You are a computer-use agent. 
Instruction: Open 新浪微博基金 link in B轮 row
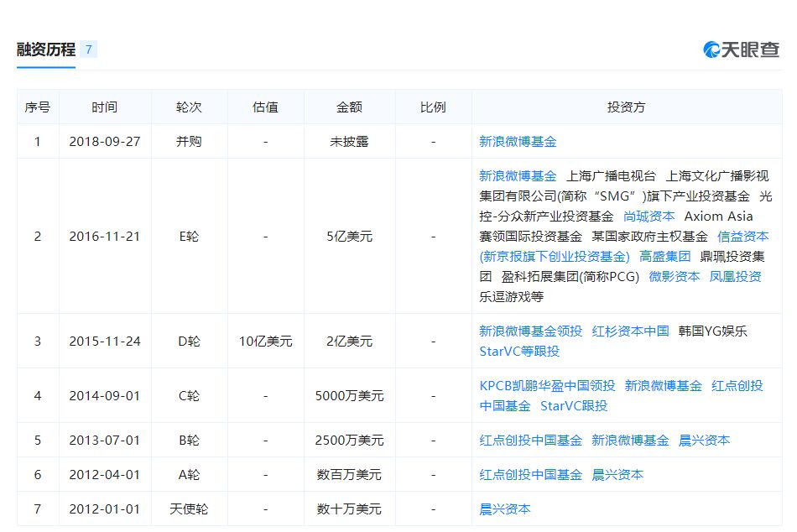(x=630, y=440)
